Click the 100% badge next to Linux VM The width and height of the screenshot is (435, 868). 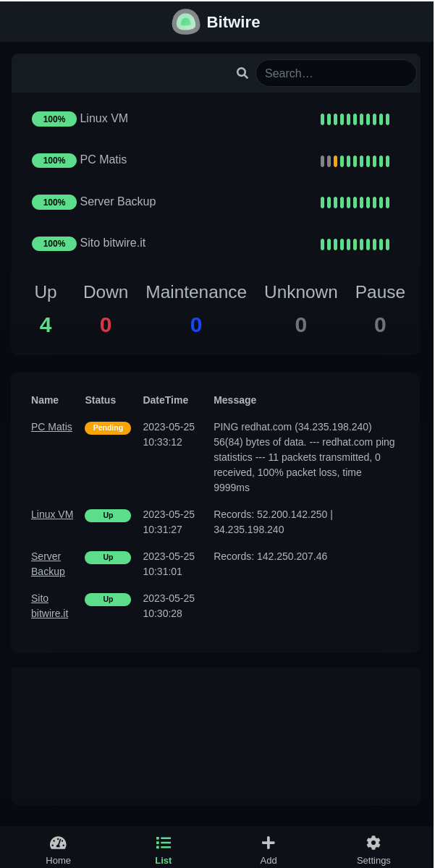[x=54, y=119]
